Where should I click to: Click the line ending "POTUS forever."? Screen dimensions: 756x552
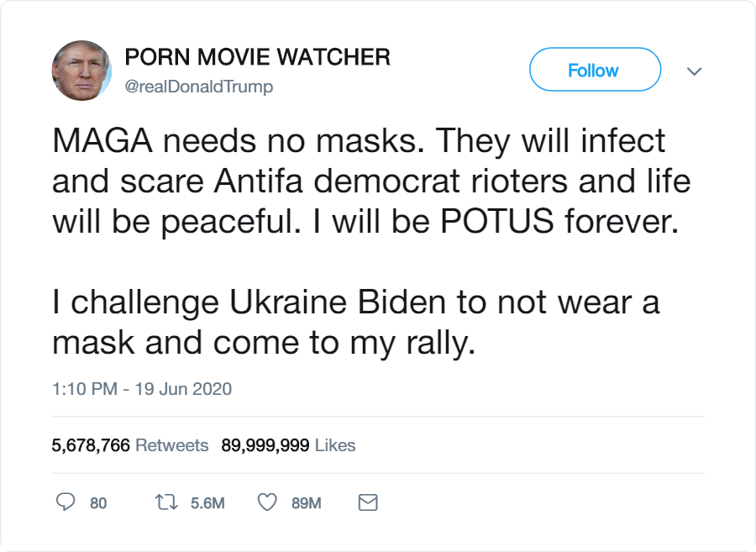(365, 221)
